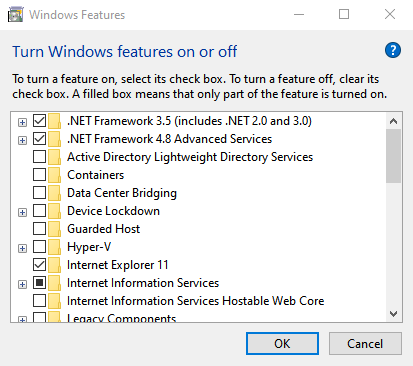This screenshot has width=413, height=366.
Task: Turn on the Hyper-V checkbox
Action: coord(39,247)
